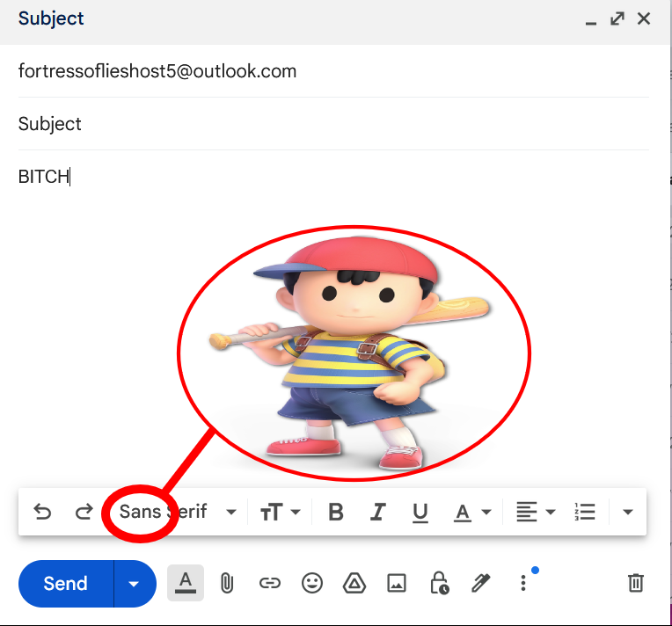Insert files using Google Drive
The image size is (672, 626).
click(354, 583)
